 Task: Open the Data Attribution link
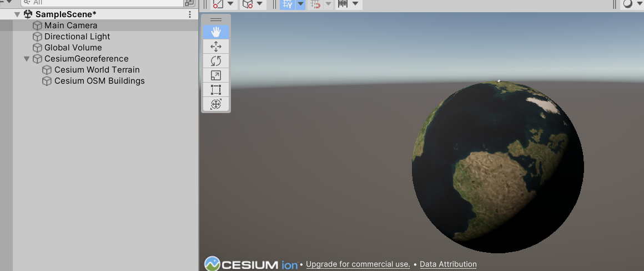tap(448, 264)
